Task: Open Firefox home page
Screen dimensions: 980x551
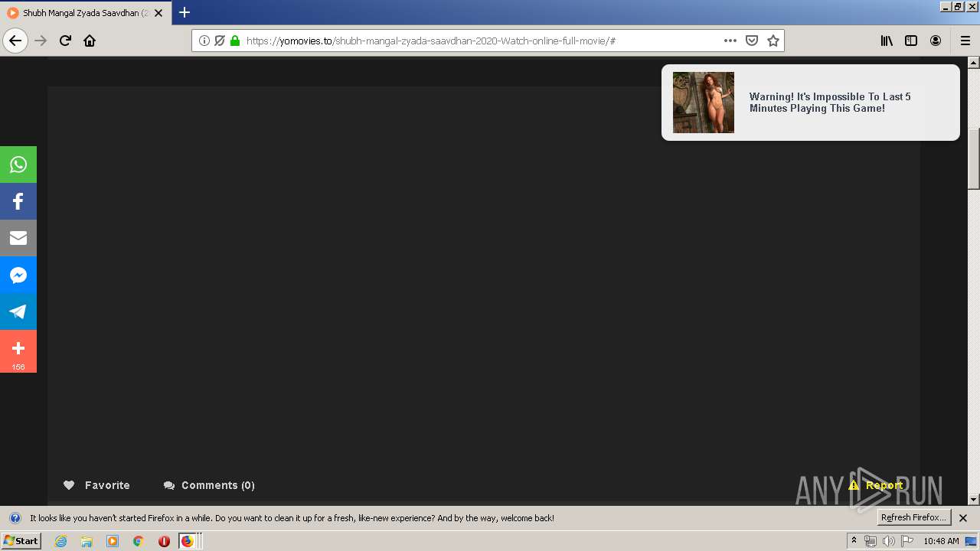Action: (90, 41)
